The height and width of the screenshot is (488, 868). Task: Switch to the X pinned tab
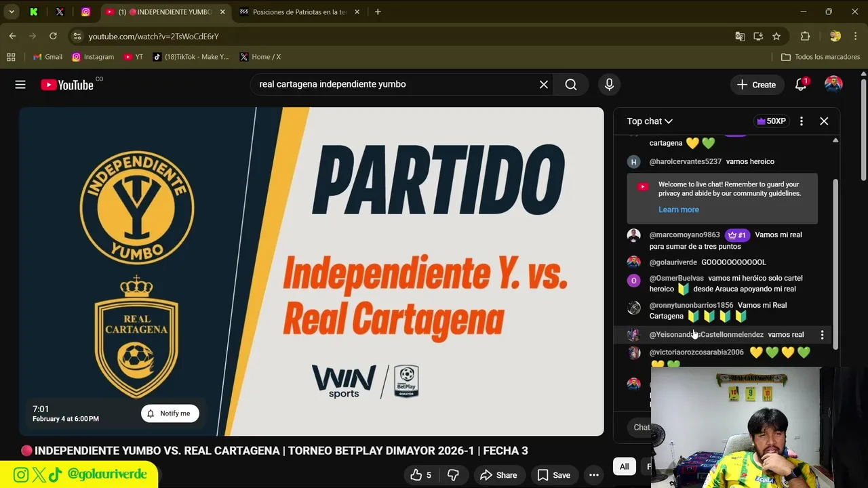(60, 12)
